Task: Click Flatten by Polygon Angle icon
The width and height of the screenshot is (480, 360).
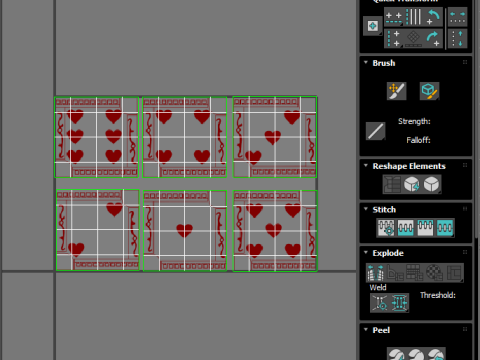Action: [395, 273]
